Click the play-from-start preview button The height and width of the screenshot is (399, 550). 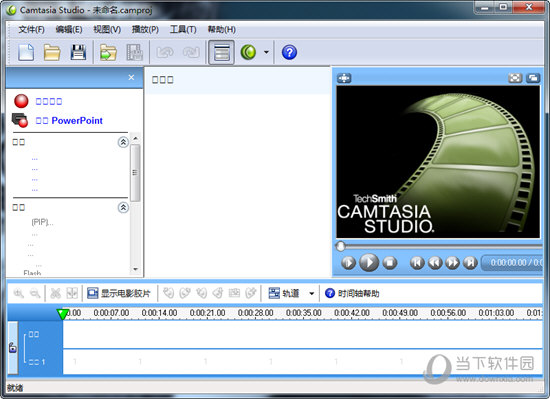(x=348, y=263)
